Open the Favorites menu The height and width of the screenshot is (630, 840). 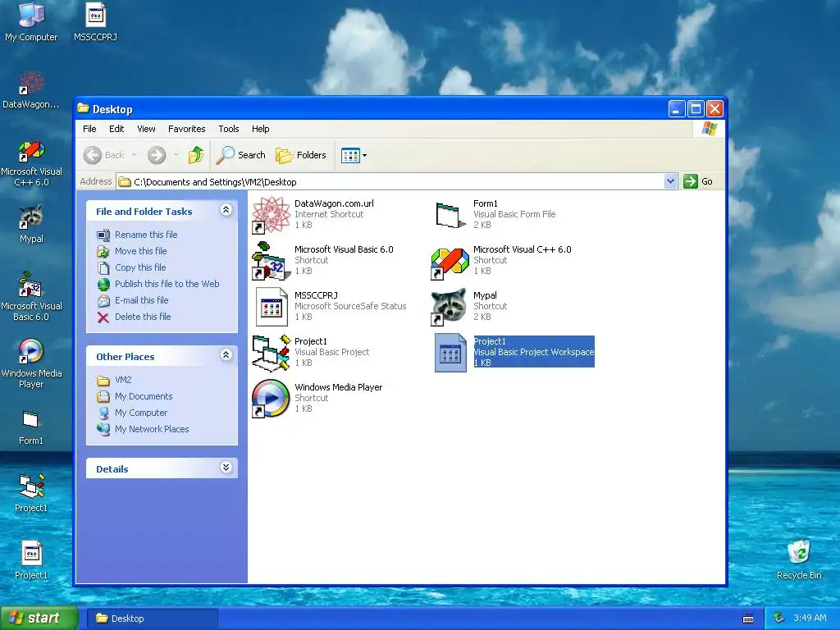tap(186, 129)
